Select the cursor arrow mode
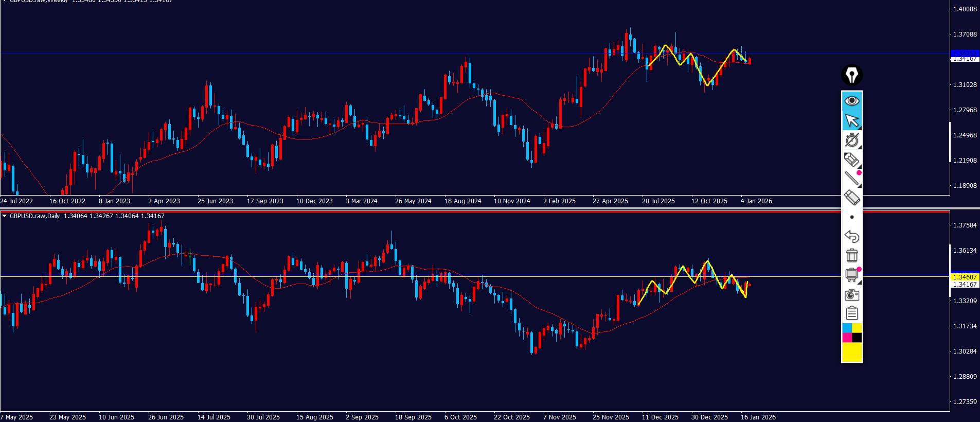980x422 pixels. (852, 120)
